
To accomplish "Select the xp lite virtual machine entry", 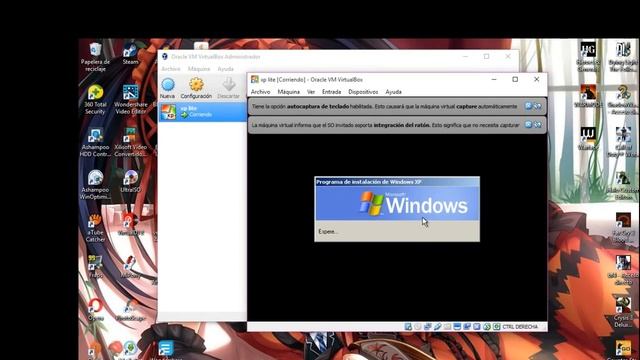I will [202, 111].
